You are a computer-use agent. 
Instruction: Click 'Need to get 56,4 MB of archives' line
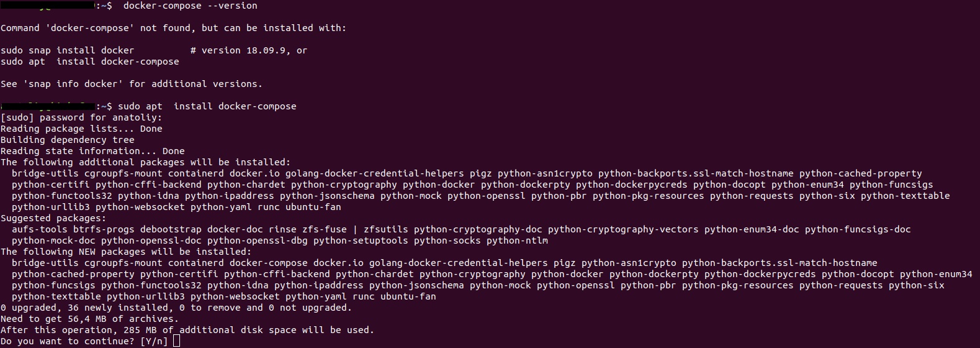click(89, 319)
